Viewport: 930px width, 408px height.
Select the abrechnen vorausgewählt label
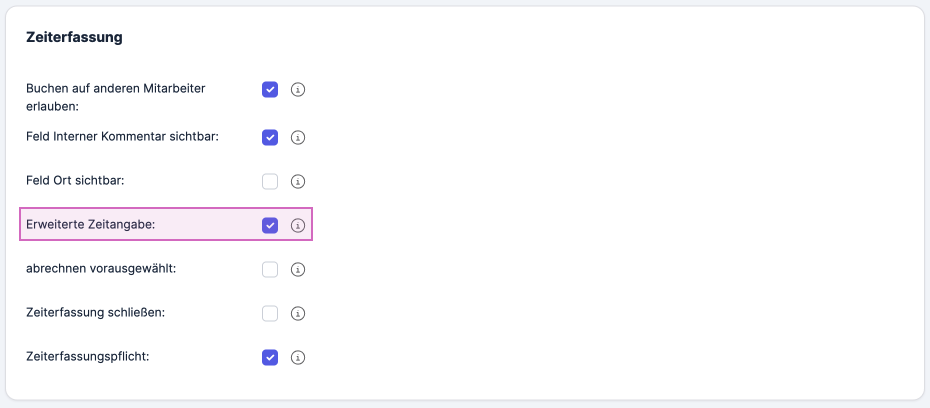(101, 269)
